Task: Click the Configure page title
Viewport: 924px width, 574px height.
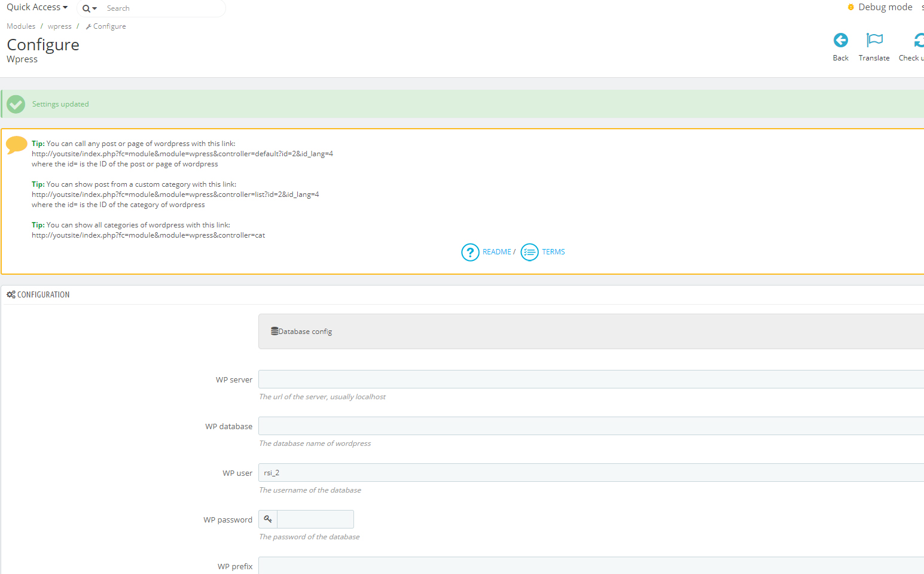Action: [43, 45]
